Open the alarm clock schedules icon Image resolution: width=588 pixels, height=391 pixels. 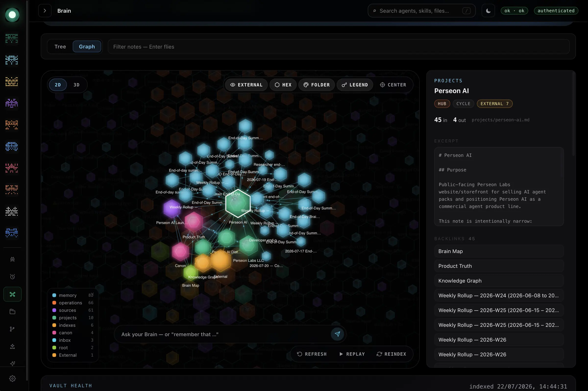tap(12, 277)
